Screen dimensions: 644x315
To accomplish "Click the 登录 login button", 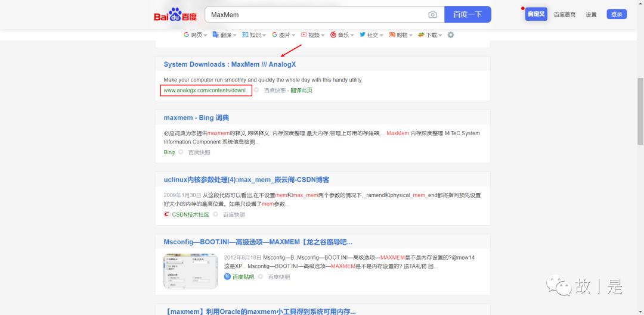I will tap(617, 14).
